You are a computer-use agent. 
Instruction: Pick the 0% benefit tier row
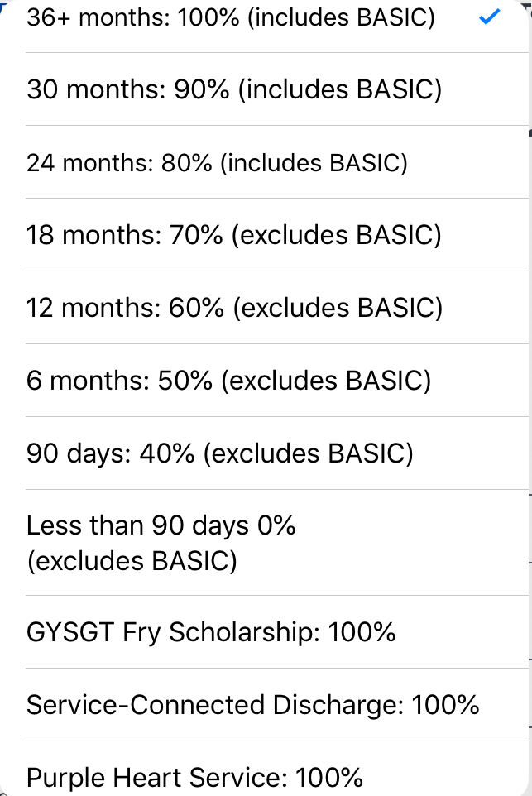[161, 543]
